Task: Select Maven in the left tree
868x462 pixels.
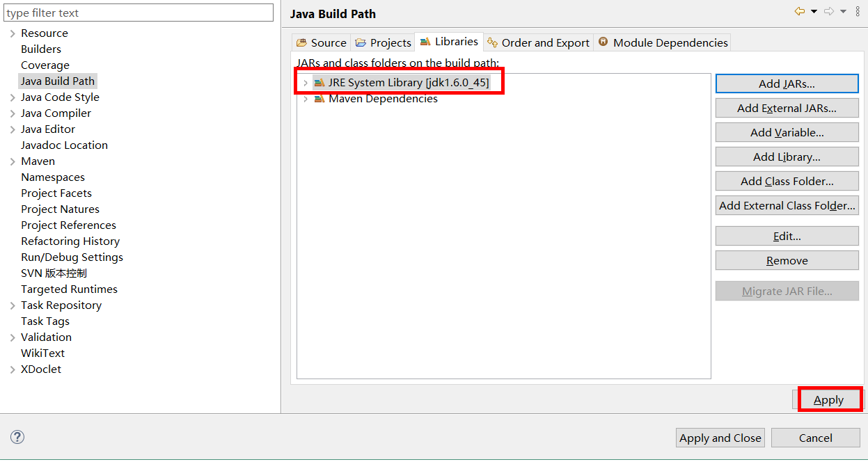Action: (x=38, y=161)
